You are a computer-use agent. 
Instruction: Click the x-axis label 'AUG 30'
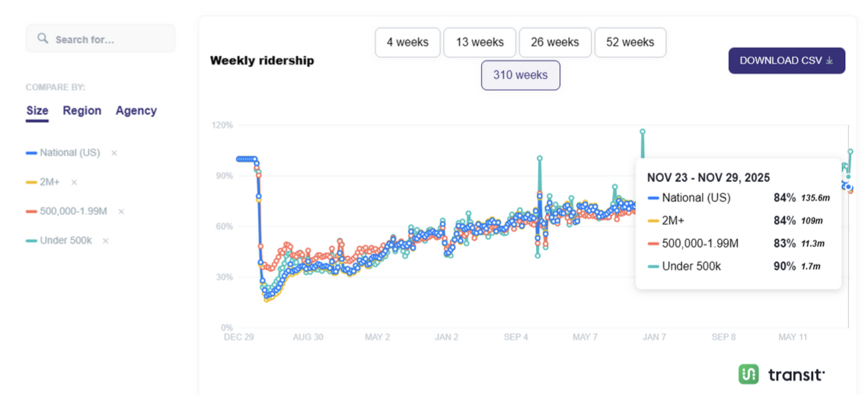point(308,337)
